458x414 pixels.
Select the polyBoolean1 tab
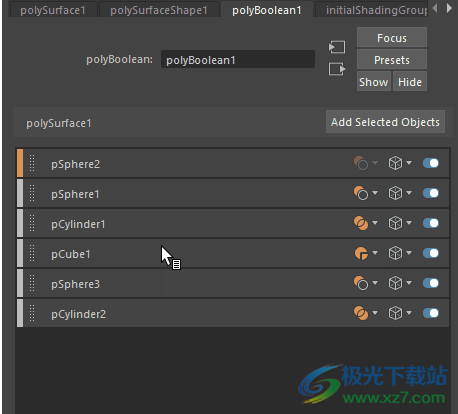(267, 10)
